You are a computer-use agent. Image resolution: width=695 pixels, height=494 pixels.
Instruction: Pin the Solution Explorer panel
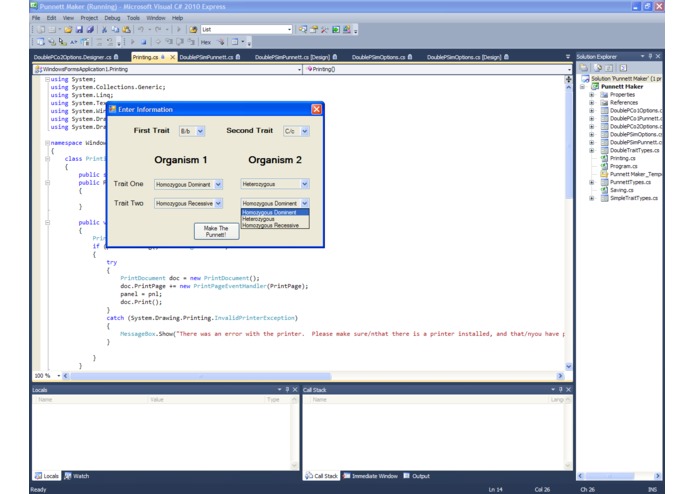[x=650, y=56]
